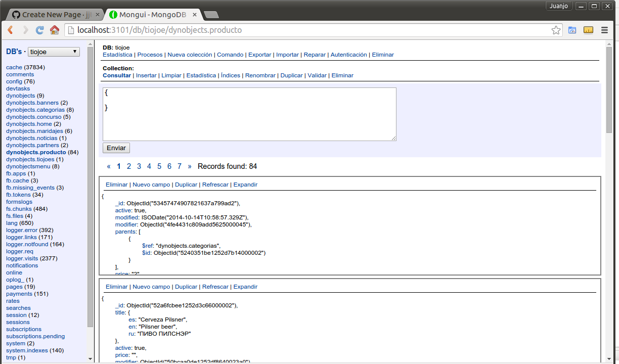Delete the first record with Eliminar
619x364 pixels.
tap(117, 185)
